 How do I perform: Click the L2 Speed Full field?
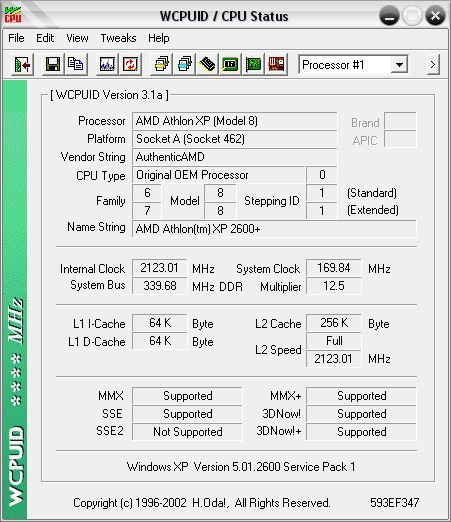pyautogui.click(x=333, y=341)
